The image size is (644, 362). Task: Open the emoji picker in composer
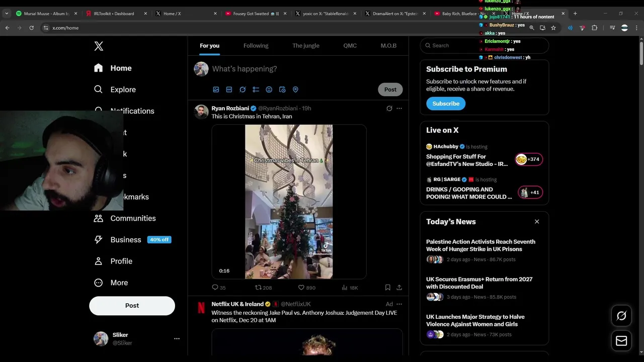click(x=269, y=89)
